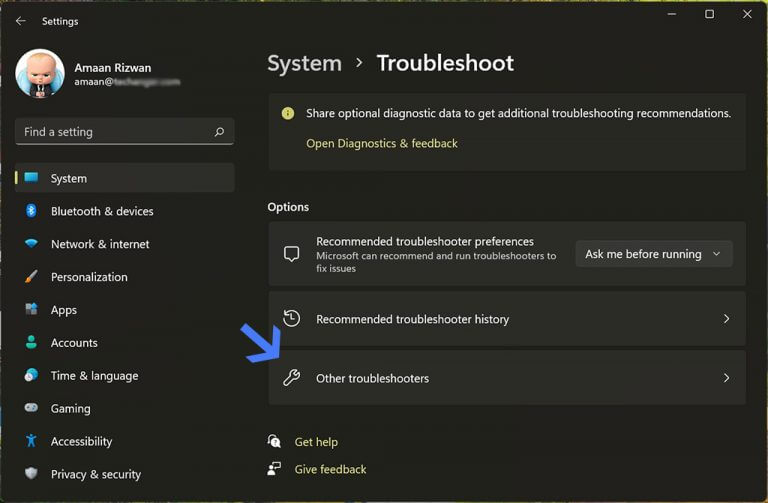Select the System monitor icon in sidebar
Image resolution: width=768 pixels, height=503 pixels.
click(x=31, y=178)
